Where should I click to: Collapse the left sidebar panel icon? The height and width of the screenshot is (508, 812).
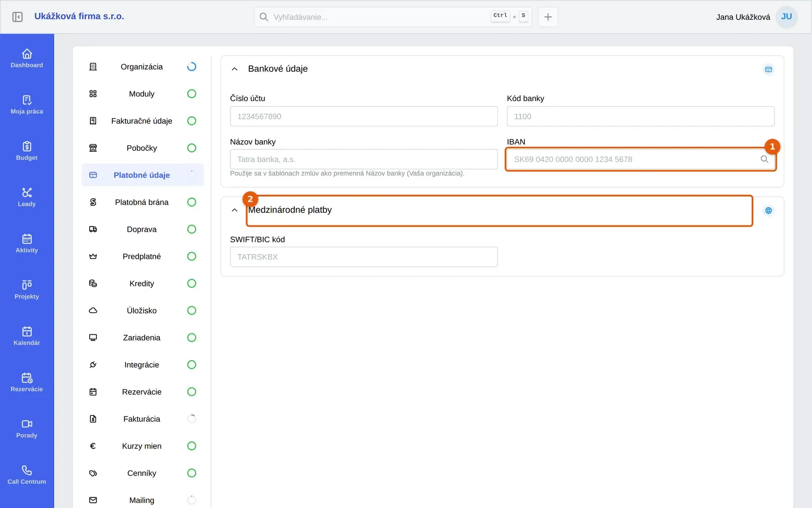[x=17, y=17]
